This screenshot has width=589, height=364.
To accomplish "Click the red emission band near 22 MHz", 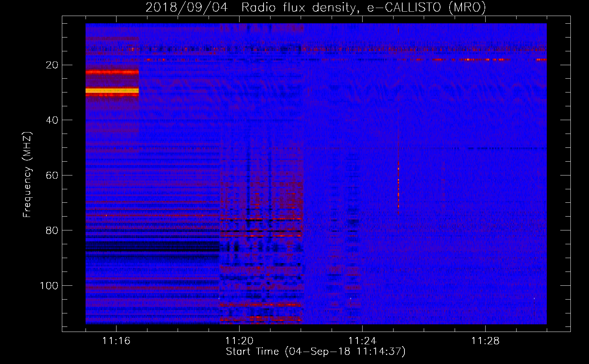I will point(112,72).
